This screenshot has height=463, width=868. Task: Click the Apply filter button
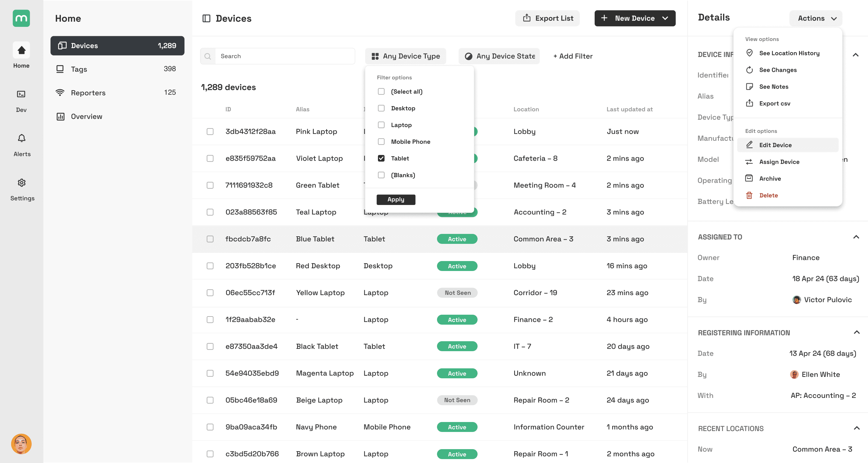click(396, 200)
